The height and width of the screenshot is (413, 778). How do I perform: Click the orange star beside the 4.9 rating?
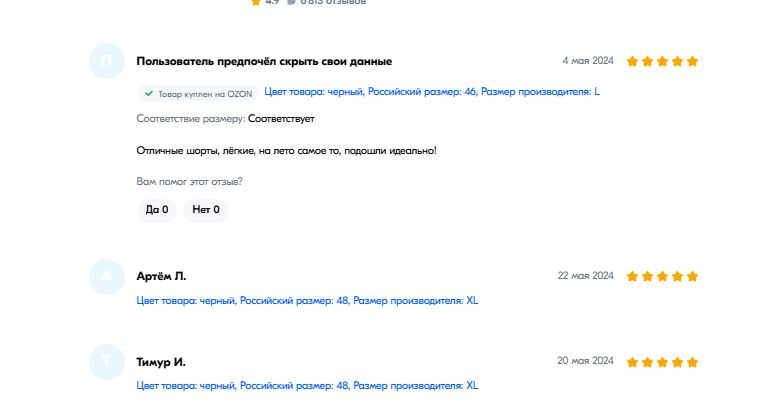tap(257, 2)
